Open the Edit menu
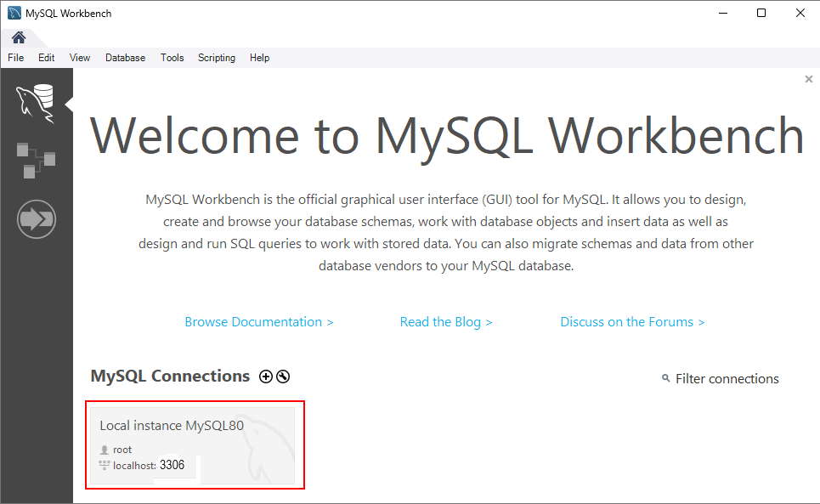The image size is (820, 504). coord(46,58)
